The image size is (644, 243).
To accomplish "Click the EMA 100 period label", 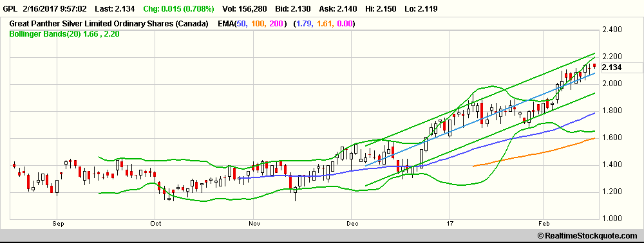I will pyautogui.click(x=258, y=24).
